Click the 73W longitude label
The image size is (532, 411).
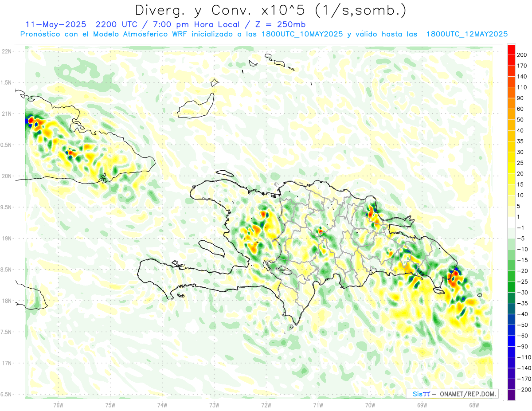point(214,404)
